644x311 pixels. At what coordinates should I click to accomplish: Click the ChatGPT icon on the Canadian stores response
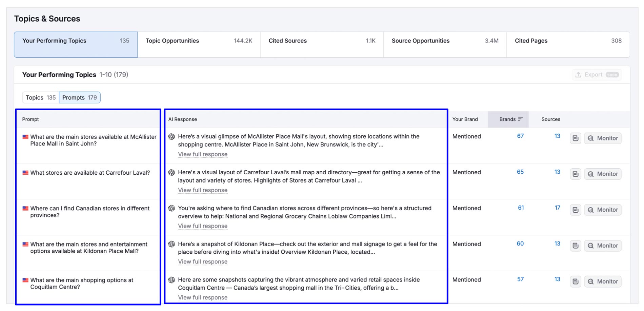[x=171, y=208]
